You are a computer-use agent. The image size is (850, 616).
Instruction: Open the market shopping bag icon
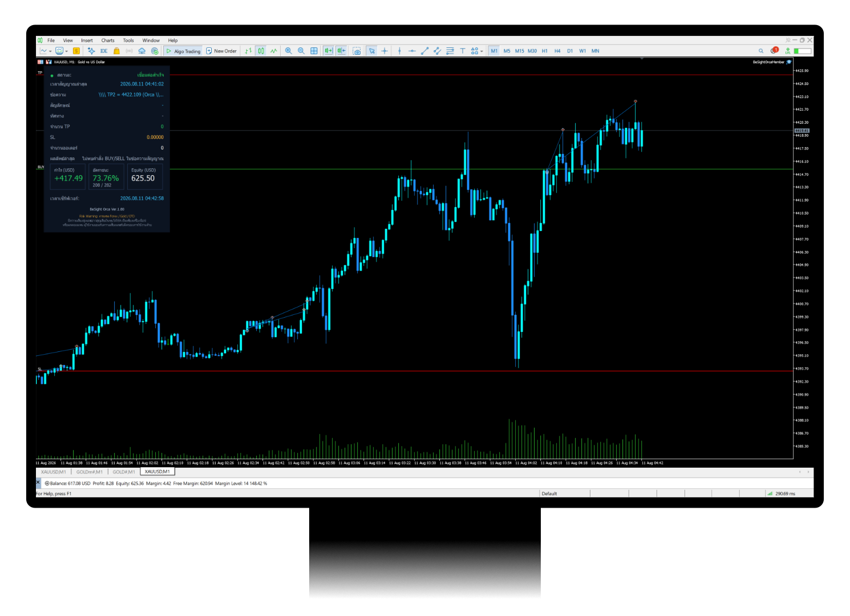116,51
